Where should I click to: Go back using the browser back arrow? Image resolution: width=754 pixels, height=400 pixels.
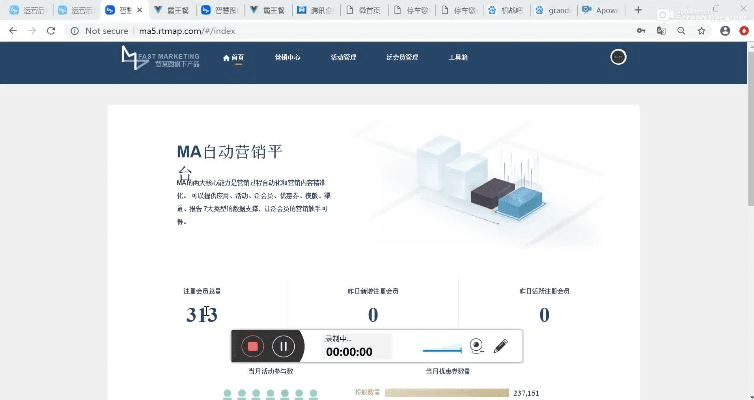[x=13, y=31]
